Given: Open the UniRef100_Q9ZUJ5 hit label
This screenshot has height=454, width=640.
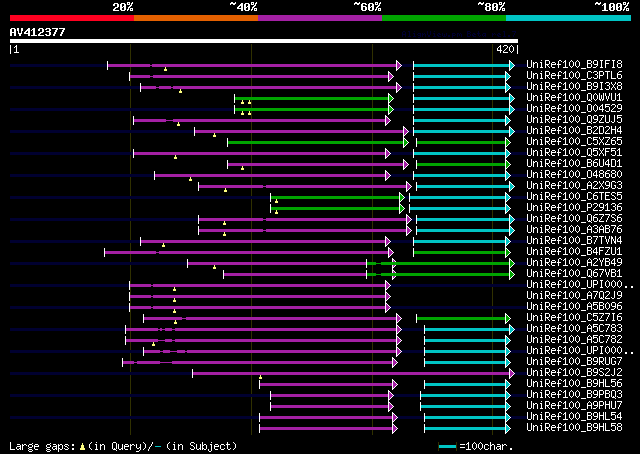Looking at the screenshot, I should click(x=574, y=120).
